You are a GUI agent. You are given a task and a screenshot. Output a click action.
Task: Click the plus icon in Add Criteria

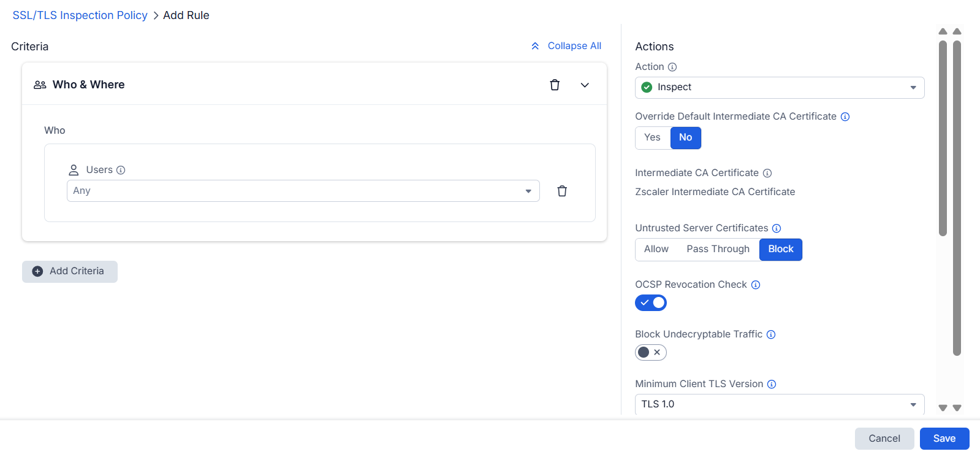pyautogui.click(x=37, y=271)
